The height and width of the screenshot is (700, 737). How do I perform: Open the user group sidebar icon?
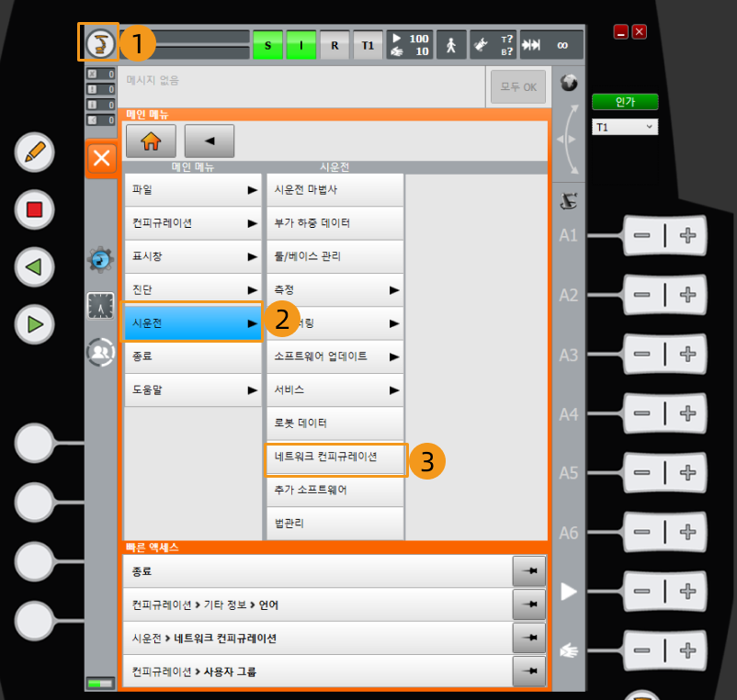click(100, 352)
